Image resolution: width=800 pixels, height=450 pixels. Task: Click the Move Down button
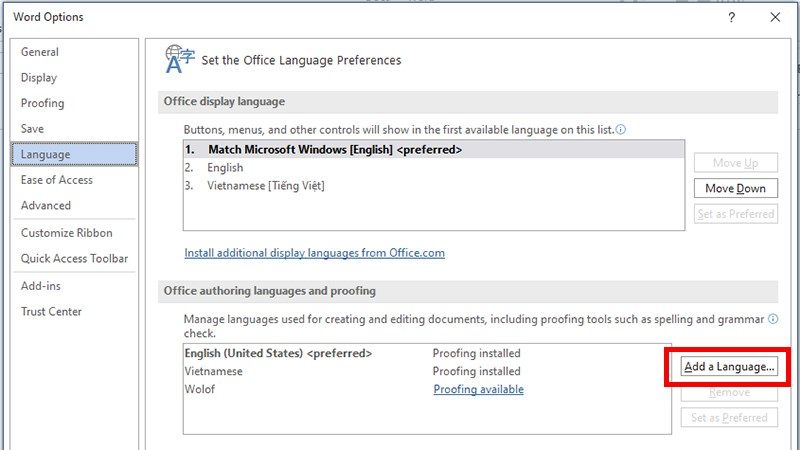click(736, 188)
